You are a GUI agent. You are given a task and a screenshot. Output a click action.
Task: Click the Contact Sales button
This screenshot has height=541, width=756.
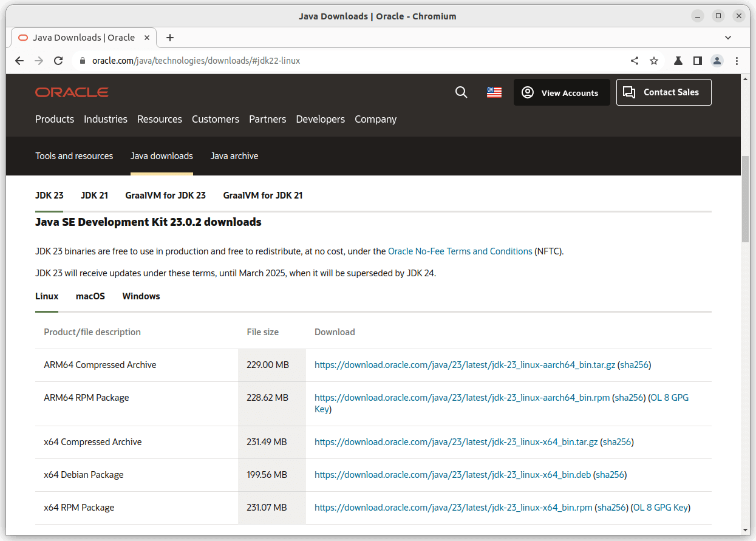(x=664, y=92)
